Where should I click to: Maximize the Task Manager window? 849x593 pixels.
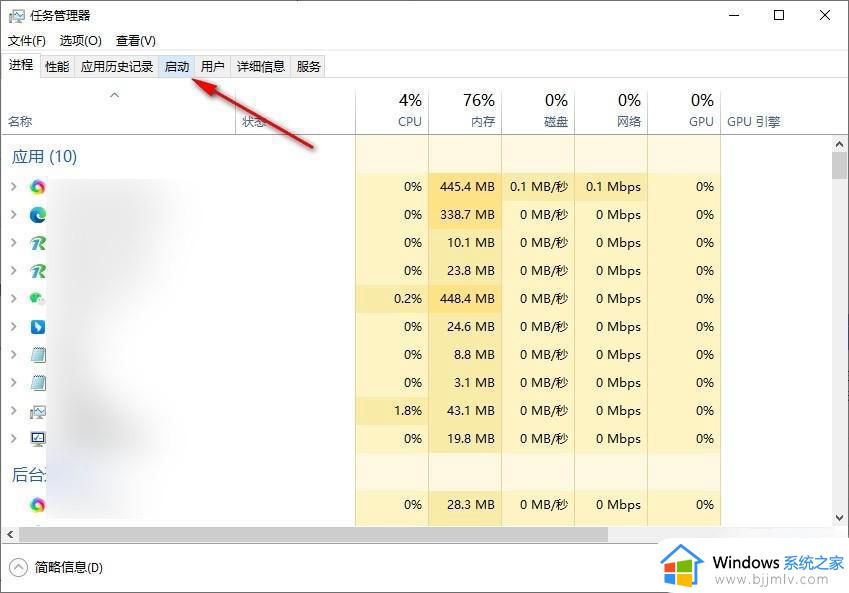[779, 15]
